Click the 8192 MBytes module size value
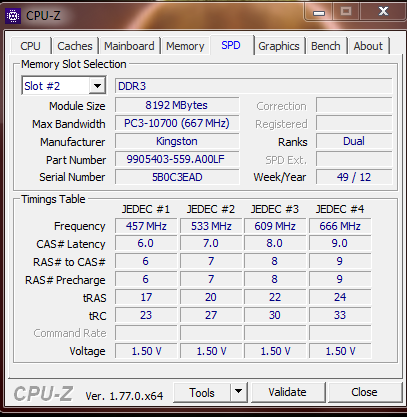Screen dimensions: 407x417 pyautogui.click(x=177, y=105)
